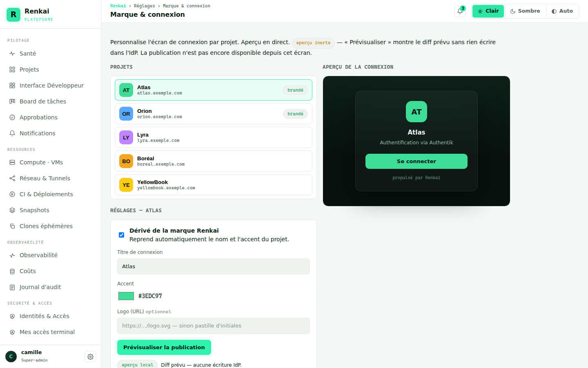Click the OR avatar for Orion
This screenshot has width=588, height=368.
[x=126, y=114]
